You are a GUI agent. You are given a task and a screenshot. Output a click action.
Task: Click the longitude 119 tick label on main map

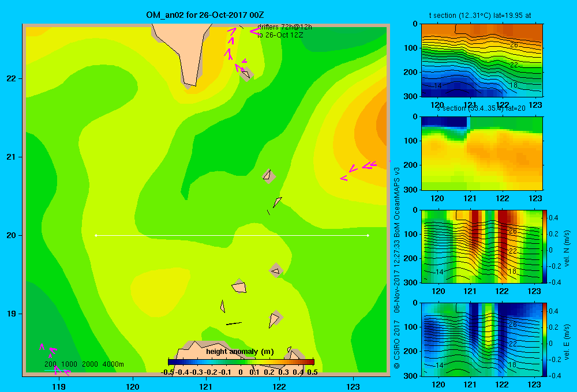pyautogui.click(x=59, y=386)
